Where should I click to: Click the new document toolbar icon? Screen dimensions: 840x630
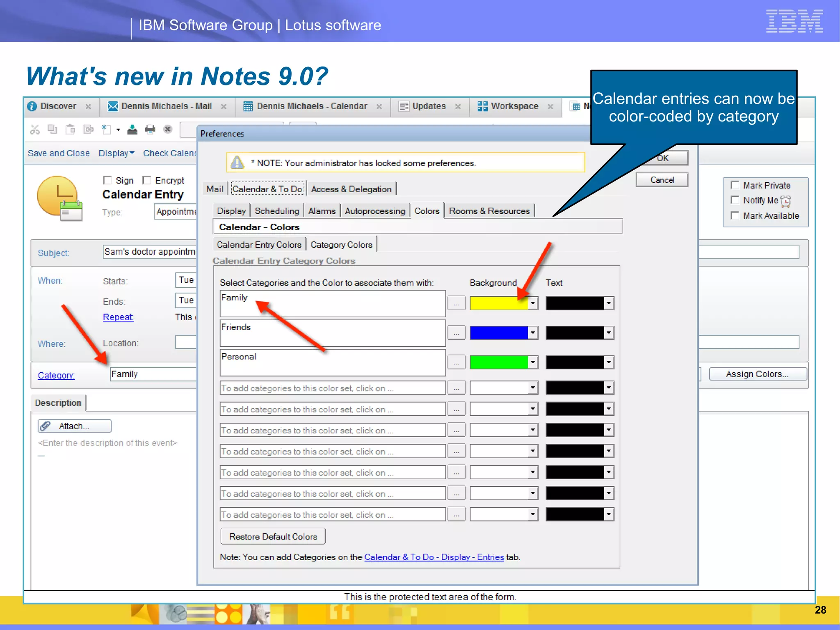[x=106, y=129]
